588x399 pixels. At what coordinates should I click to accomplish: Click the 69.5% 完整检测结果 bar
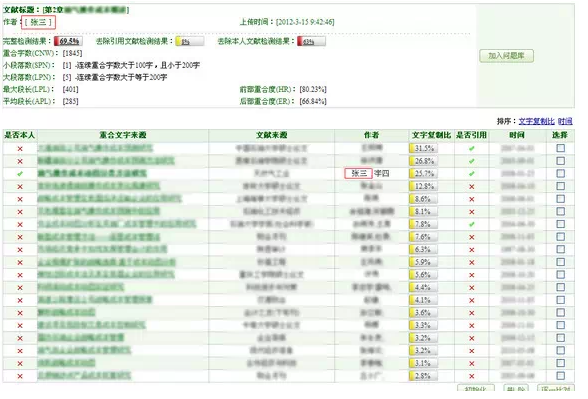pos(68,41)
